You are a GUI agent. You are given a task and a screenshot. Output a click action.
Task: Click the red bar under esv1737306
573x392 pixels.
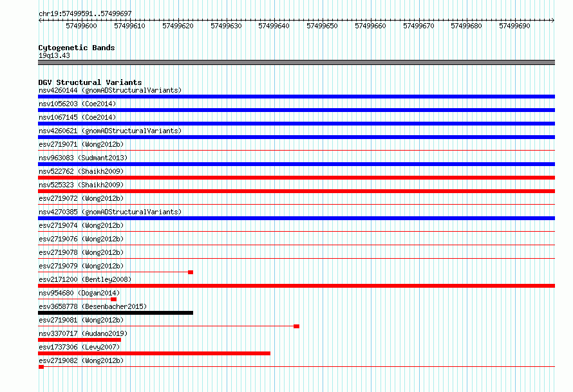point(155,353)
